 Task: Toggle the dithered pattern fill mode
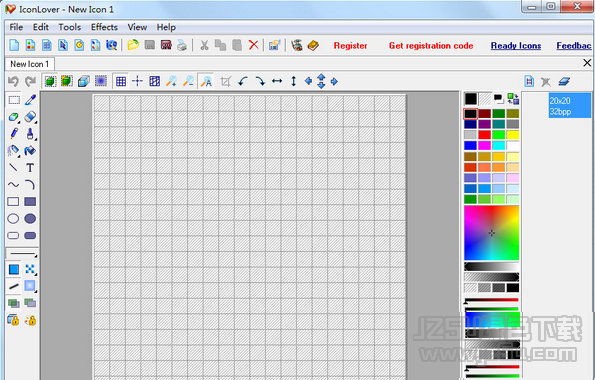tap(30, 270)
